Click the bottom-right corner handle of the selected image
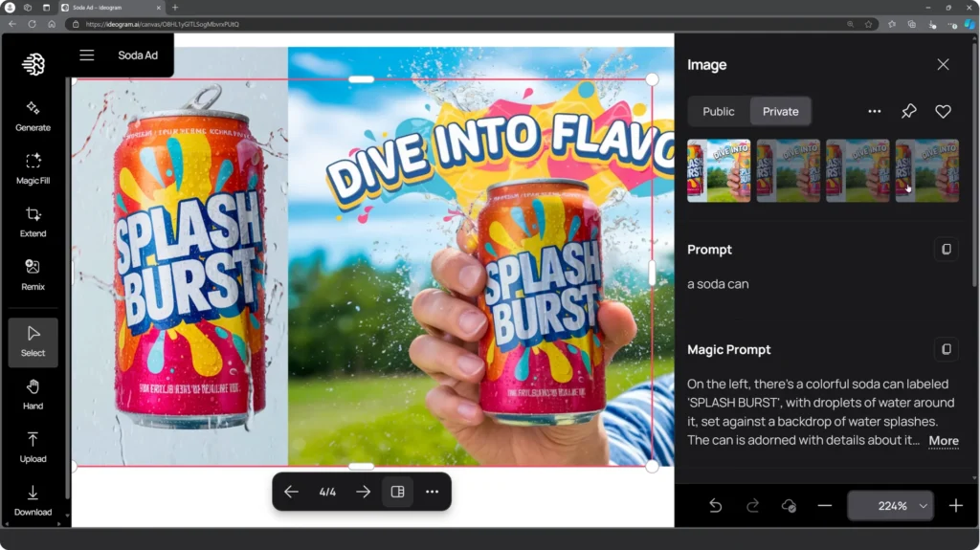 pos(652,466)
